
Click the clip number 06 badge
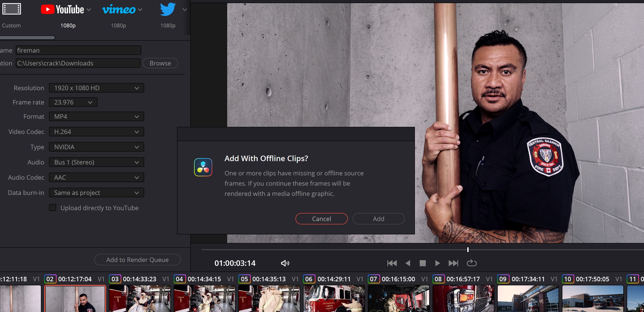point(309,279)
